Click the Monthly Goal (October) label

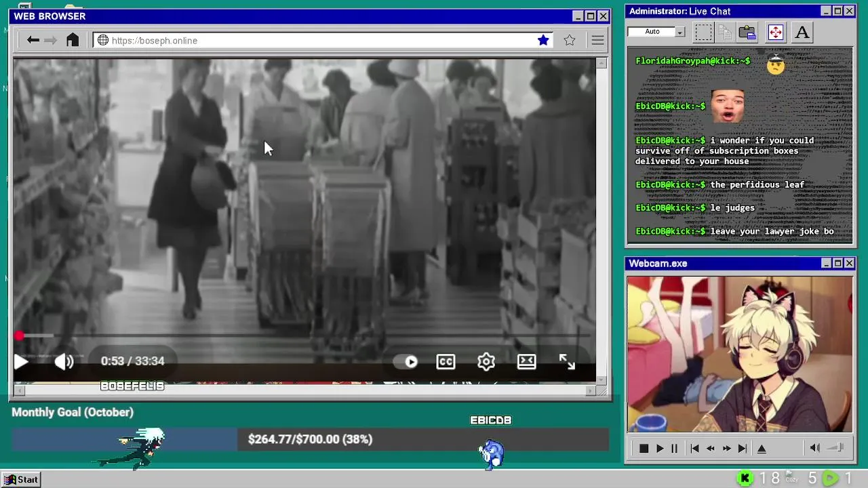pos(73,412)
